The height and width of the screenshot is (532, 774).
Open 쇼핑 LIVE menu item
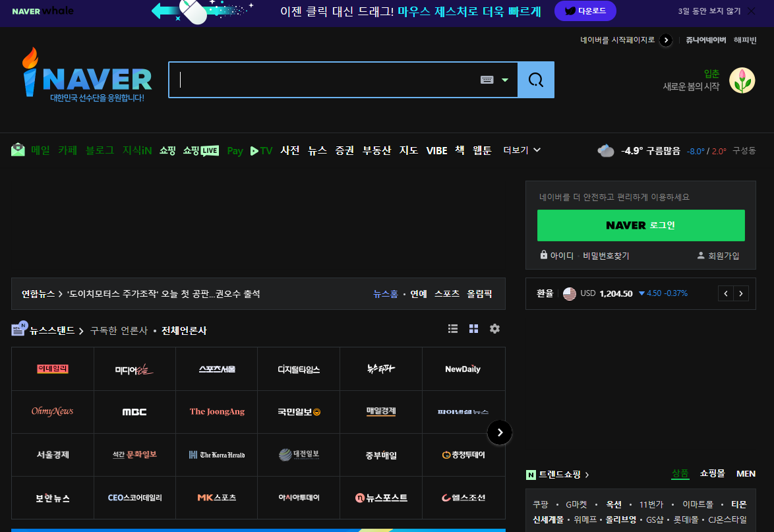[x=201, y=150]
